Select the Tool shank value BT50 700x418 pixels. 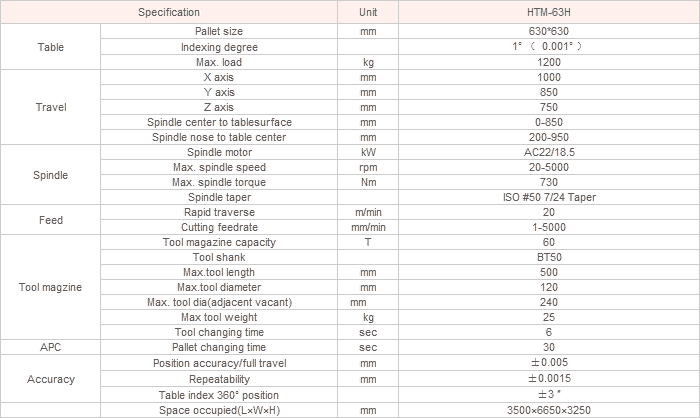pyautogui.click(x=549, y=257)
